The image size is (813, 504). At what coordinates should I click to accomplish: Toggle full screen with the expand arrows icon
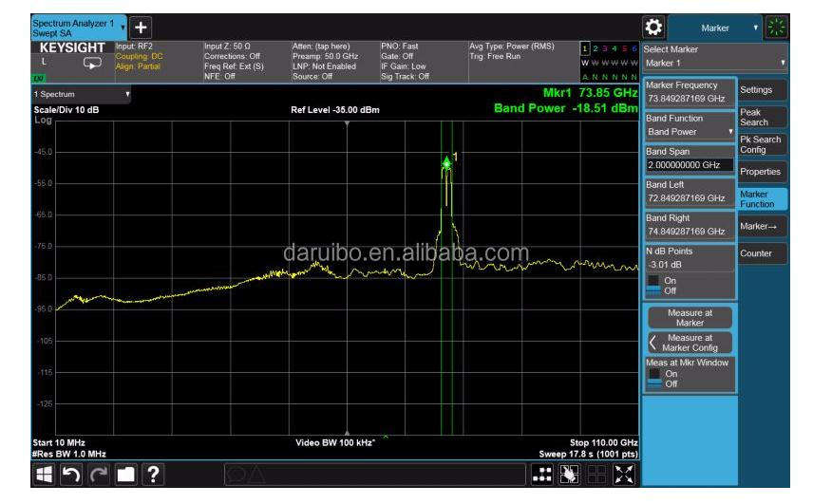coord(624,475)
